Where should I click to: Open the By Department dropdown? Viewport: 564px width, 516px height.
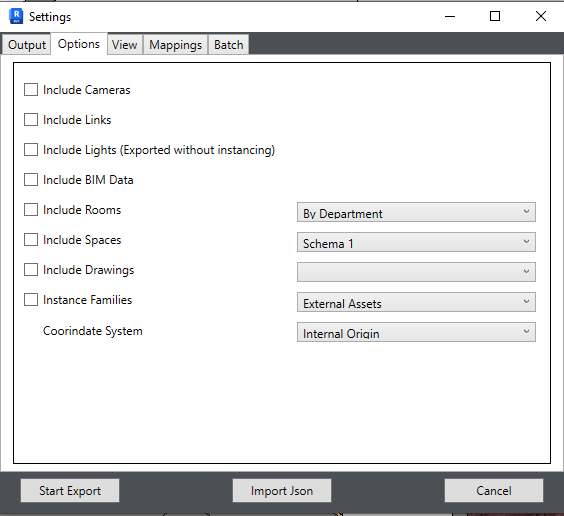[416, 212]
